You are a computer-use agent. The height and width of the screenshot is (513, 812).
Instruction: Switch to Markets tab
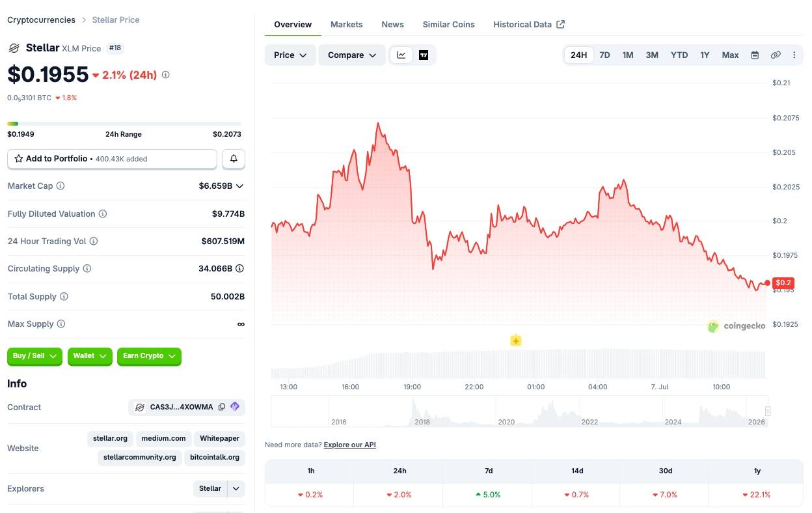click(x=347, y=25)
